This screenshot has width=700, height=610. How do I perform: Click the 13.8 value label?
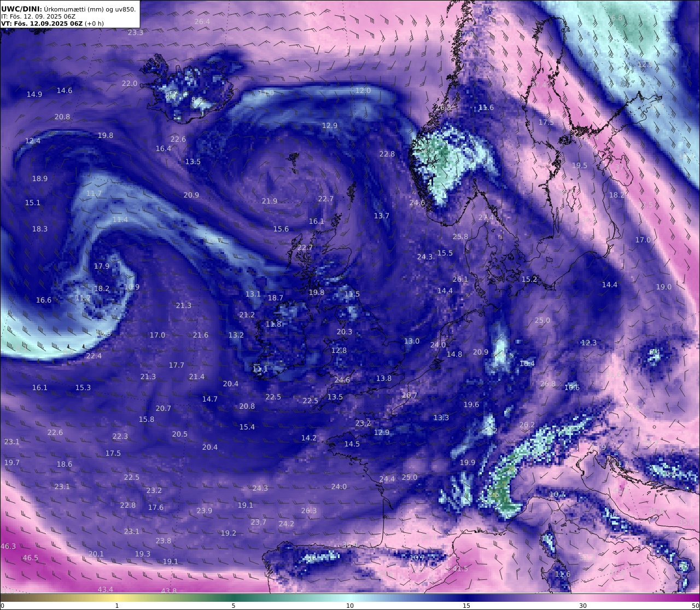(x=384, y=378)
